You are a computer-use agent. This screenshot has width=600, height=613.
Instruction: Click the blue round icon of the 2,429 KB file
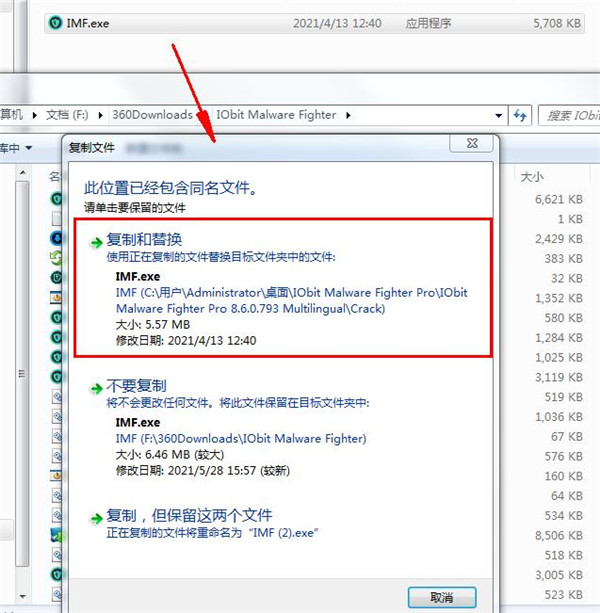(57, 238)
